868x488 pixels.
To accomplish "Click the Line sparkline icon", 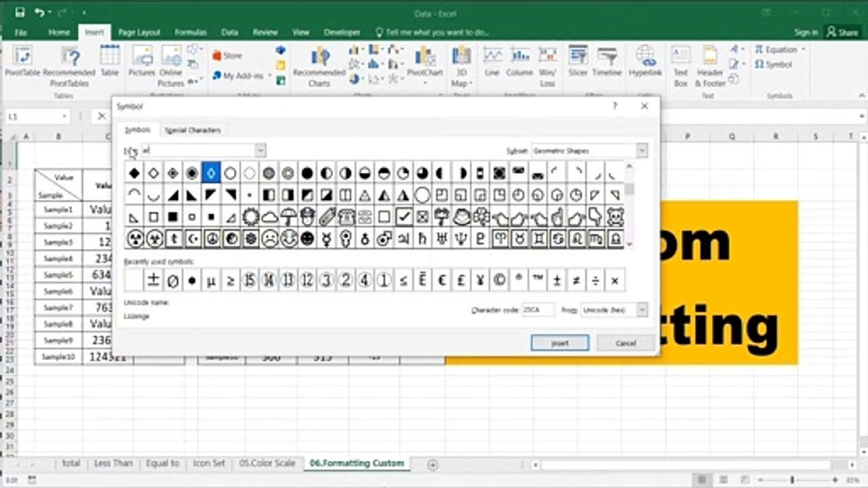I will (492, 61).
